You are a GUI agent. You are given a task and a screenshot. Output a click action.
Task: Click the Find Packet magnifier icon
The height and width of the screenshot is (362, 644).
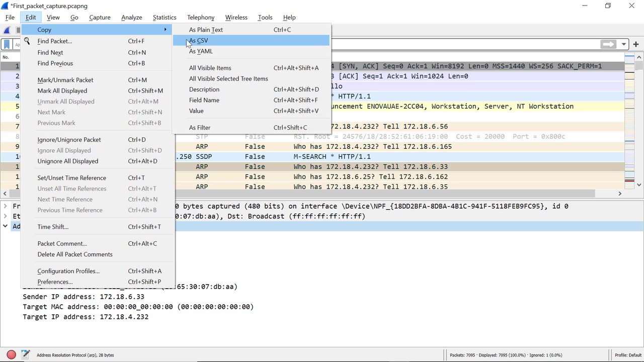27,41
